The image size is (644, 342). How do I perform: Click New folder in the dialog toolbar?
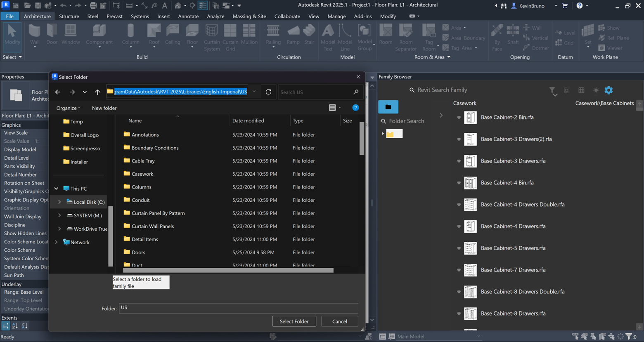(x=104, y=108)
